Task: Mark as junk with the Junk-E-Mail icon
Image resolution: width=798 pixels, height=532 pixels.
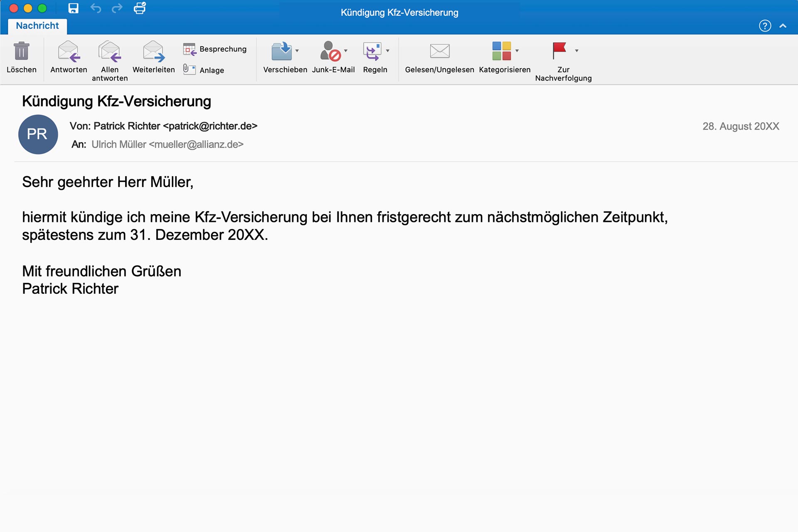Action: tap(330, 51)
